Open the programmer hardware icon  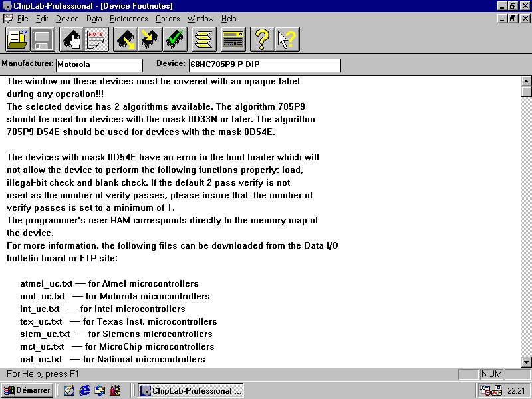click(233, 39)
